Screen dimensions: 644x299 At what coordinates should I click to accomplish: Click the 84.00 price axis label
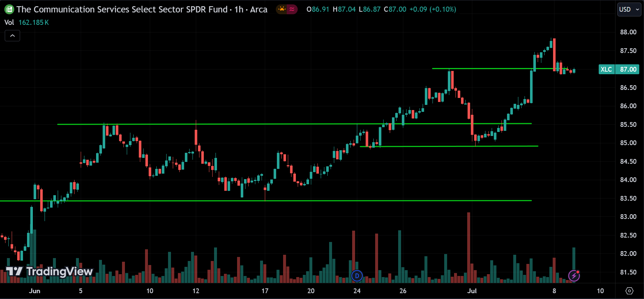click(628, 180)
